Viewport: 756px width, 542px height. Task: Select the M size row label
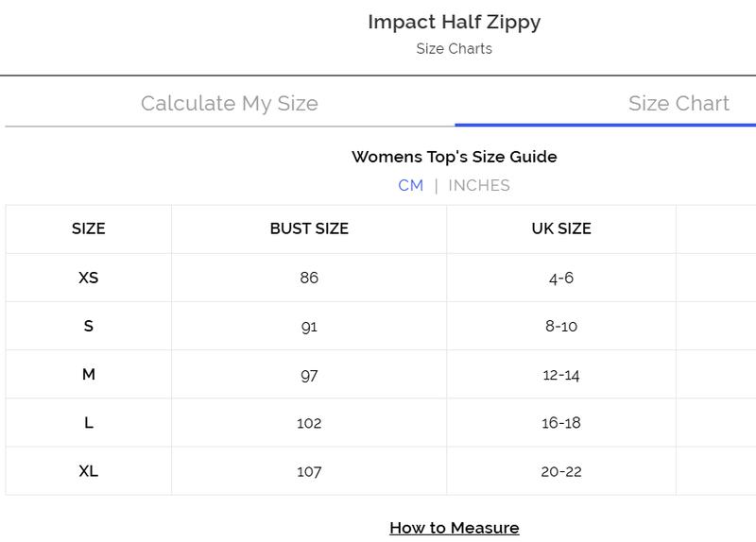(x=89, y=374)
